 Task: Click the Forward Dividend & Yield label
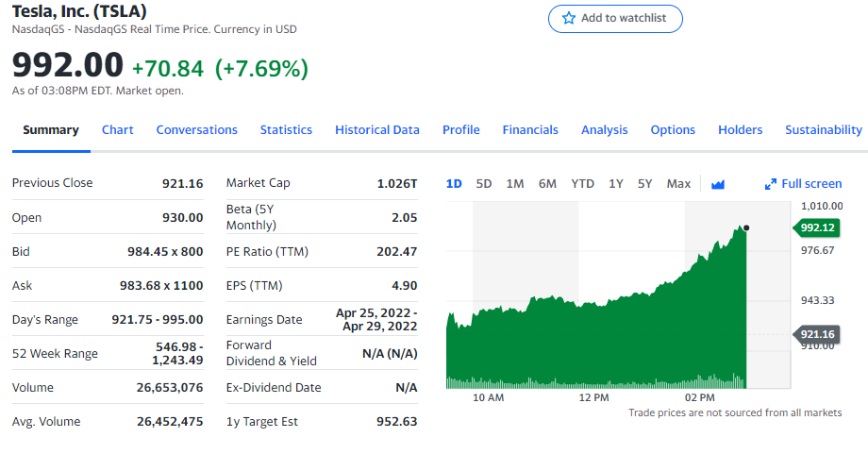[272, 353]
